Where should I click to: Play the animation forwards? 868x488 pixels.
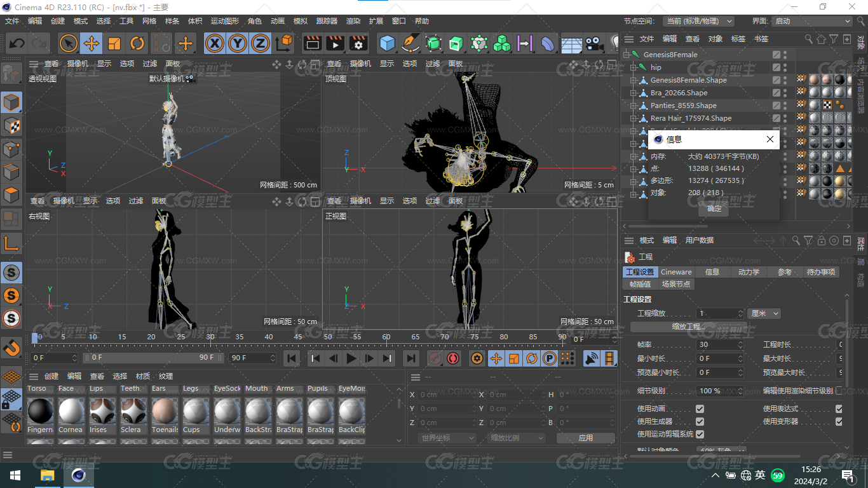351,358
